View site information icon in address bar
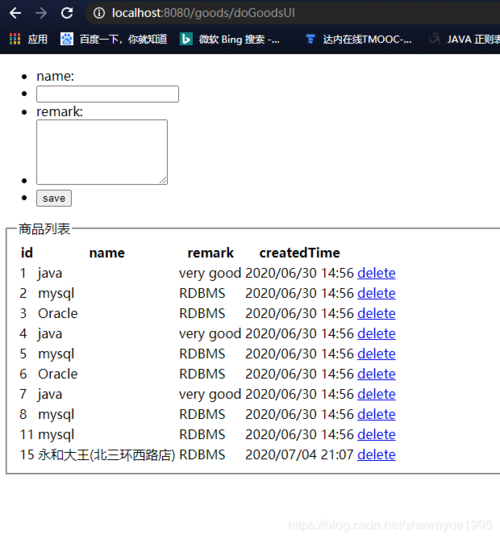Viewport: 500px width, 540px height. tap(99, 13)
